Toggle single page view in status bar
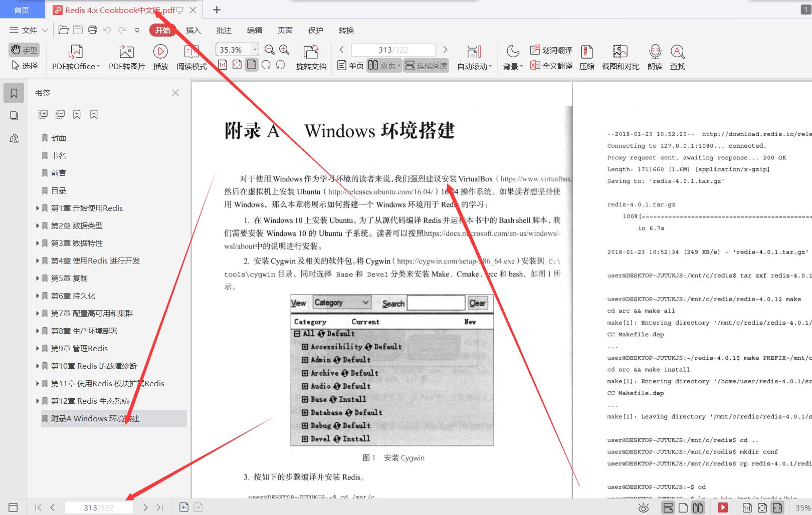 point(683,507)
